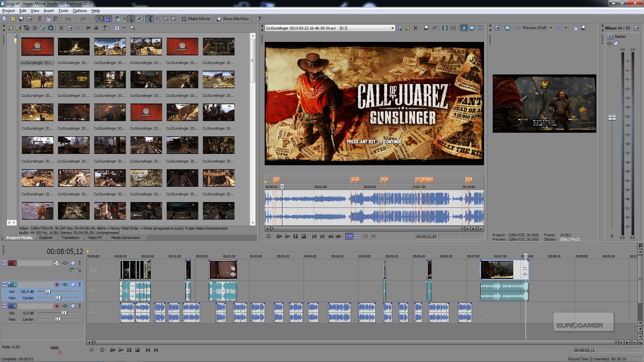The width and height of the screenshot is (644, 362).
Task: Click Extract Audio from CD icon
Action: (x=43, y=28)
